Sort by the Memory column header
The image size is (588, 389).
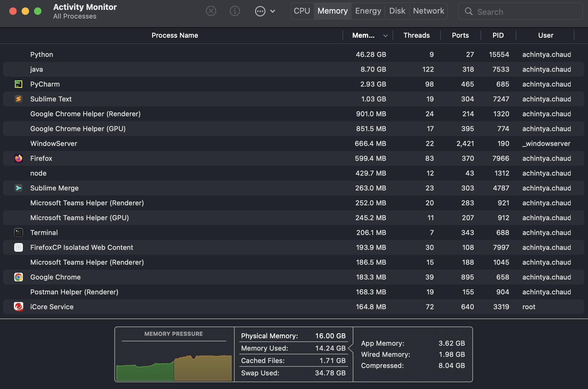(363, 35)
